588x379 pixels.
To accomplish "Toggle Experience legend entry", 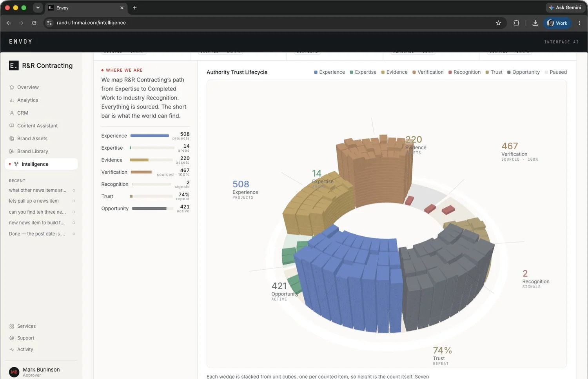I will click(329, 72).
